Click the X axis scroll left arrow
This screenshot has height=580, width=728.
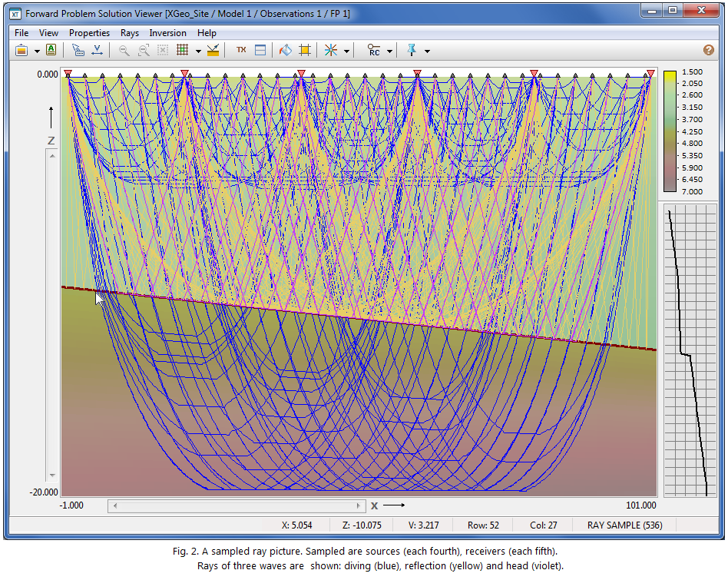[115, 505]
